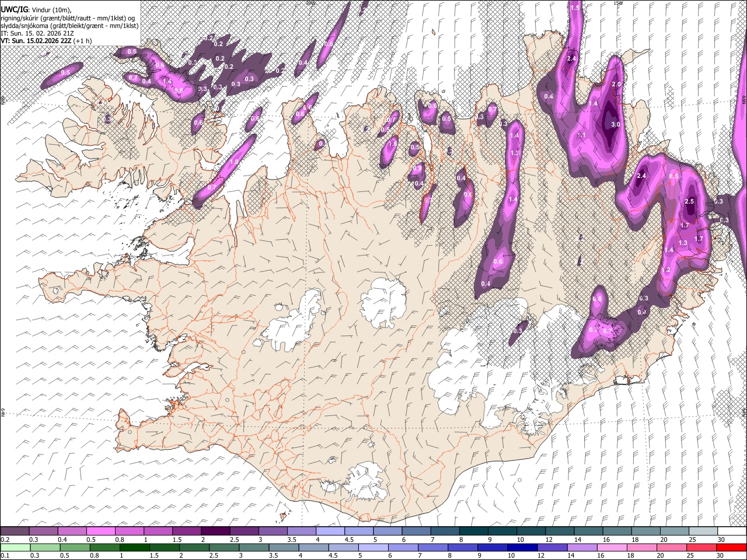747x560 pixels.
Task: Click the 'UWC/IG' title text
Action: point(14,9)
